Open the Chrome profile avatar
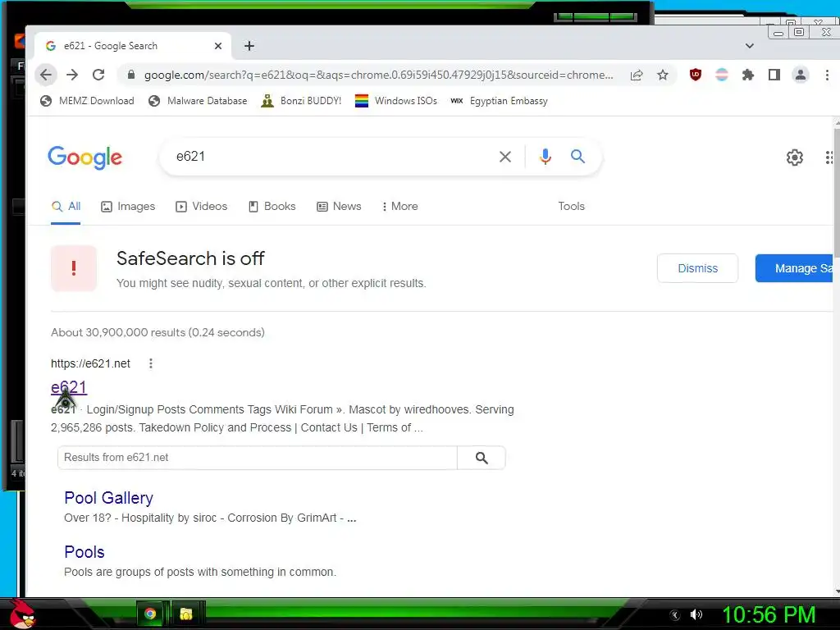Image resolution: width=840 pixels, height=630 pixels. point(801,75)
